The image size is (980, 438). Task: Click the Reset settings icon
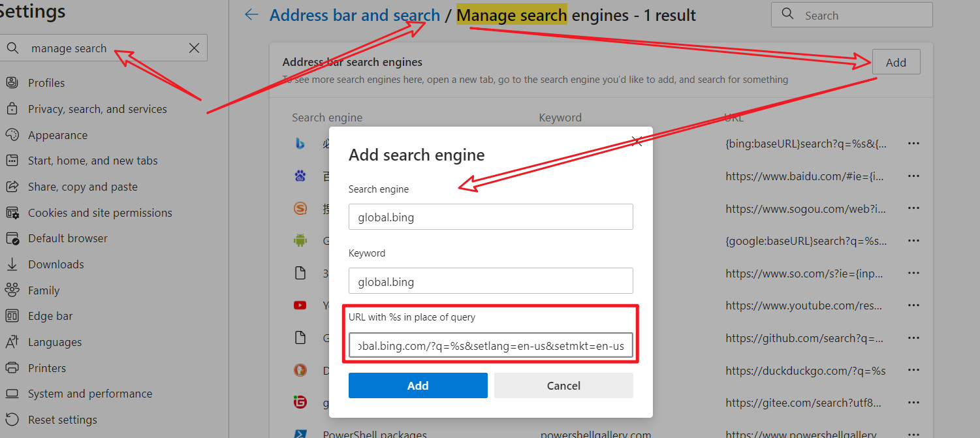coord(12,420)
